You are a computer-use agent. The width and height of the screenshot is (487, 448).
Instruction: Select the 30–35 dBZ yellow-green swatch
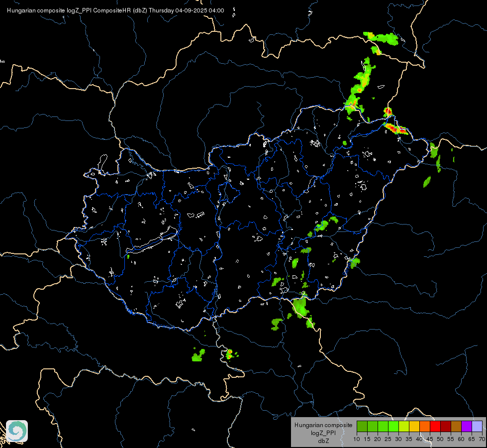[x=404, y=426]
